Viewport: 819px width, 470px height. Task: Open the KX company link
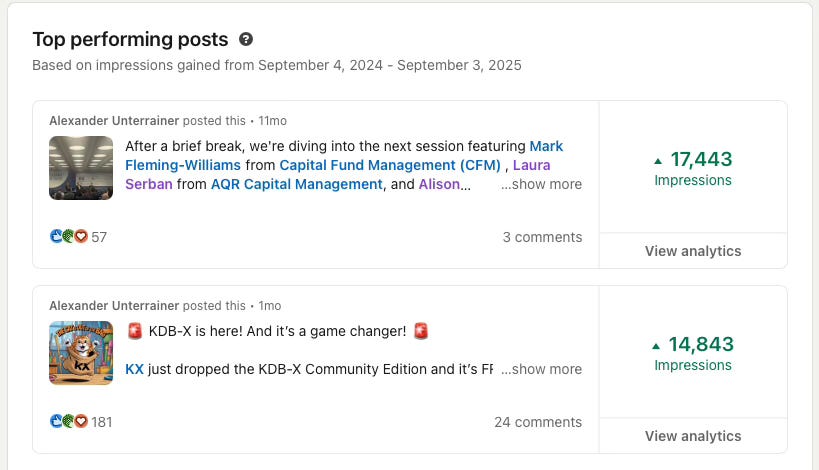pyautogui.click(x=134, y=369)
